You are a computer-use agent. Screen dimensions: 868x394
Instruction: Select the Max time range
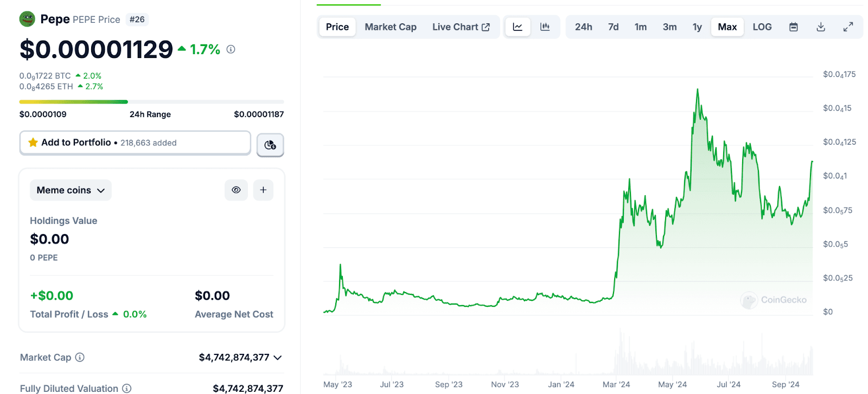(x=727, y=27)
